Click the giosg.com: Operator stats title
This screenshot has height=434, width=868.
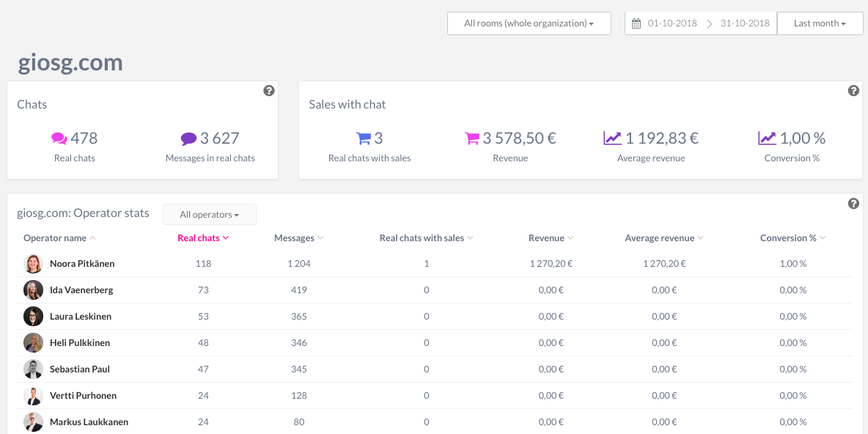coord(83,213)
